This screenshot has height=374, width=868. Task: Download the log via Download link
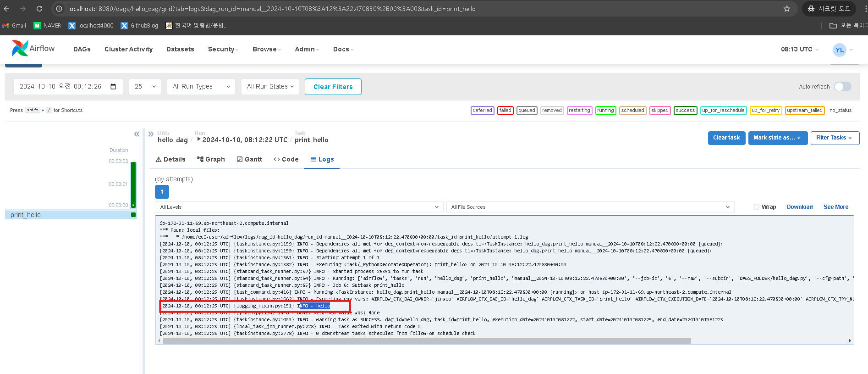pos(800,207)
